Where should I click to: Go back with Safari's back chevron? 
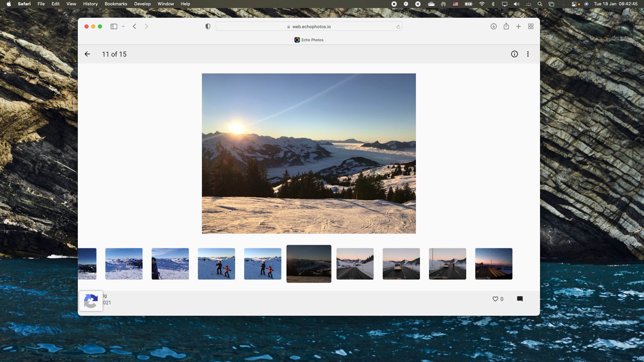(x=135, y=26)
